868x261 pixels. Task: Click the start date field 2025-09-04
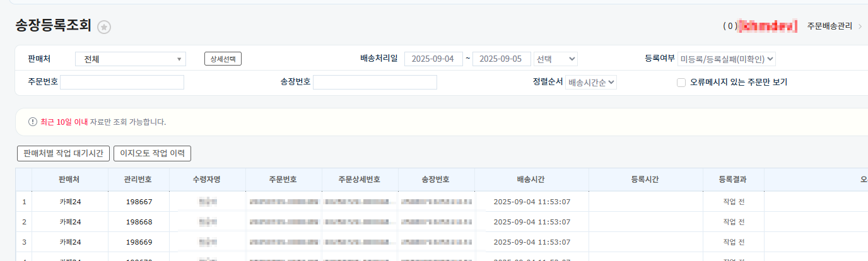click(x=433, y=59)
